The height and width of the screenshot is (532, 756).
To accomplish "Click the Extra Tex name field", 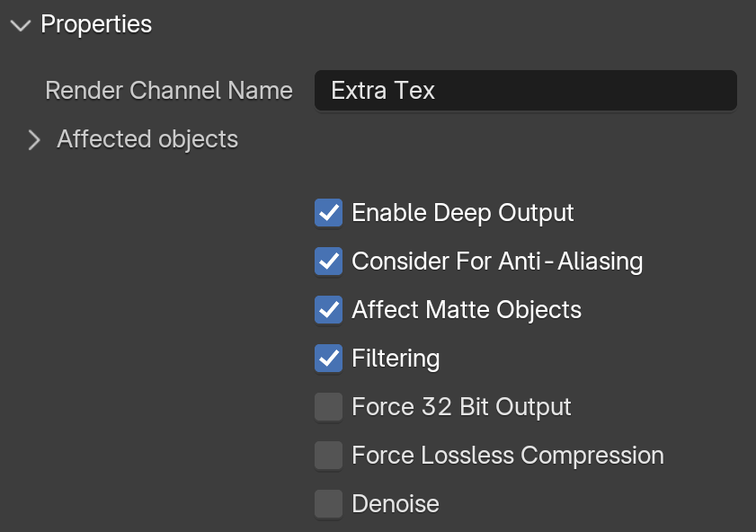I will [526, 91].
